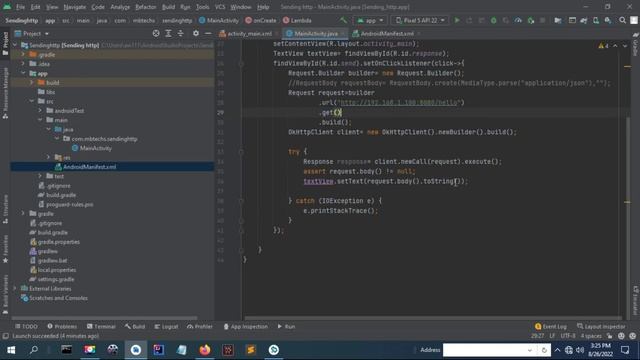
Task: Open the Logcat tool window
Action: coord(166,327)
